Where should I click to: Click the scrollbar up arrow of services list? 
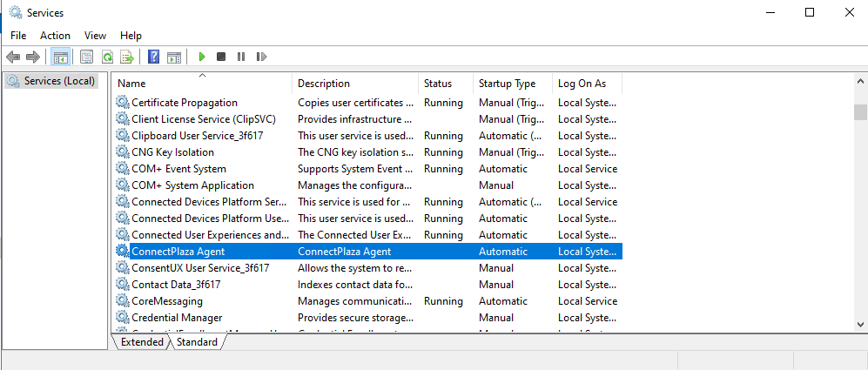[860, 82]
